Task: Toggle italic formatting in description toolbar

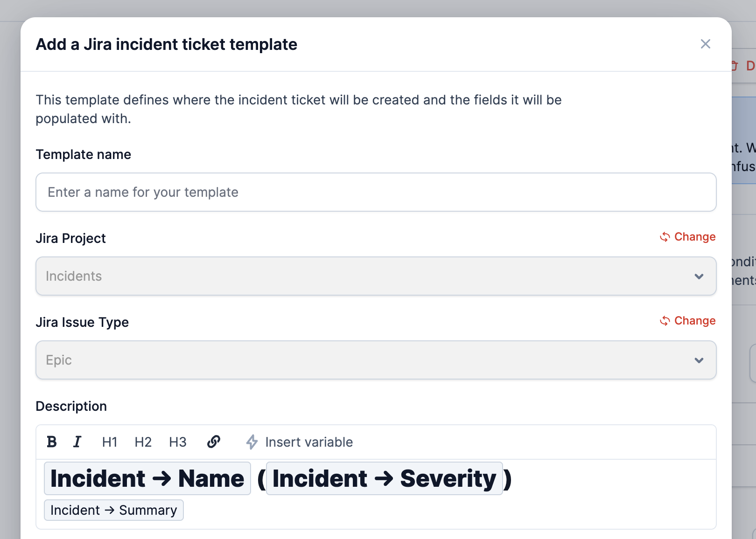Action: [77, 442]
